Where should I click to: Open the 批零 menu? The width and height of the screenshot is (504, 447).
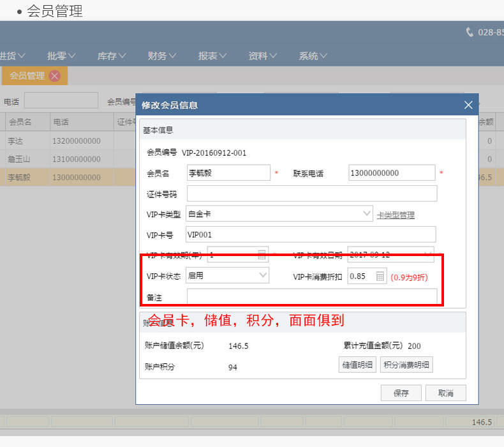click(x=61, y=56)
